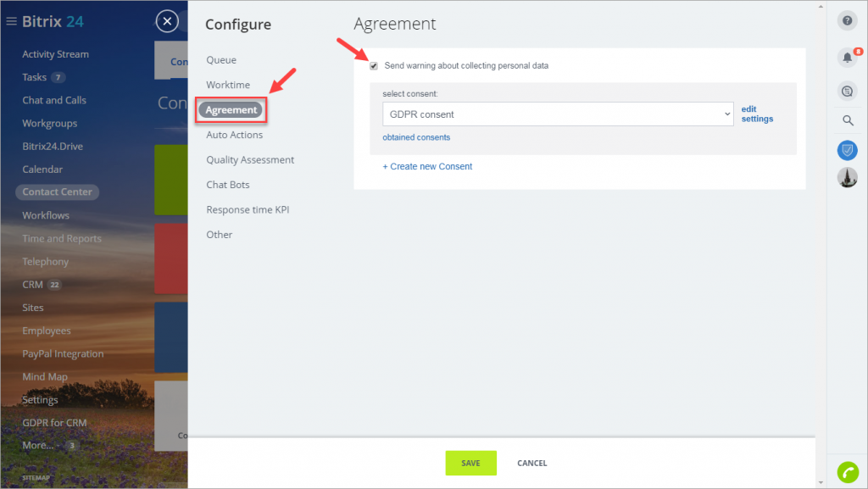
Task: Select the Quality Assessment section
Action: coord(250,160)
